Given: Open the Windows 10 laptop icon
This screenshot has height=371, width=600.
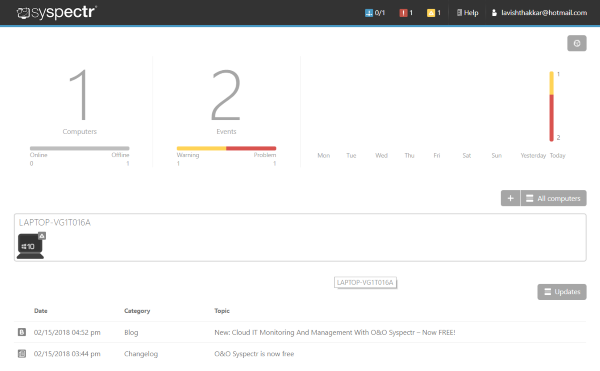Looking at the screenshot, I should (30, 246).
